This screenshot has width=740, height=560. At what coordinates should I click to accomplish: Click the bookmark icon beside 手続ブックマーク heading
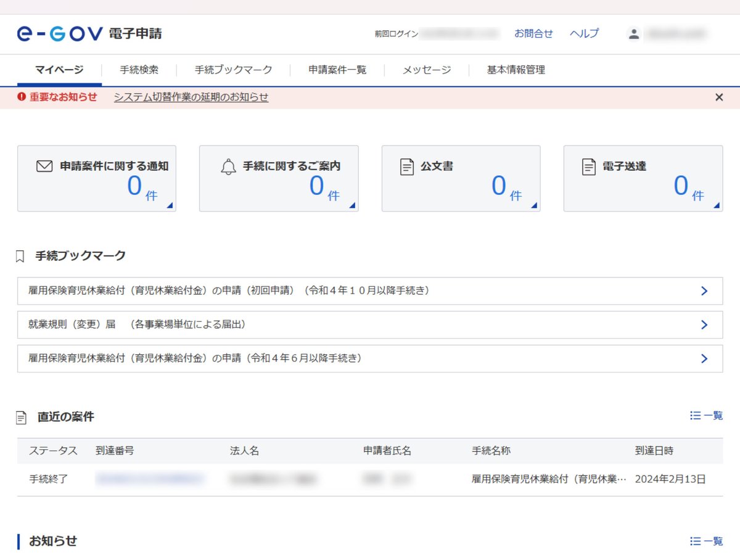tap(20, 256)
